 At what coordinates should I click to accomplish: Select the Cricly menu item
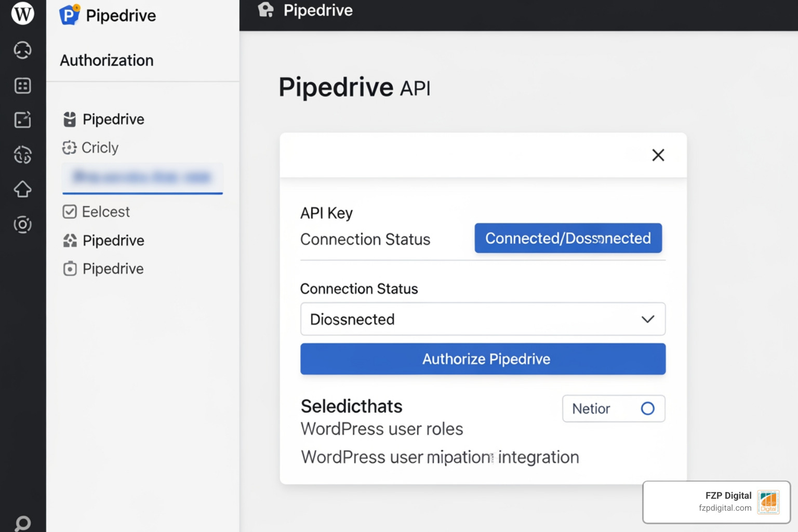[100, 148]
